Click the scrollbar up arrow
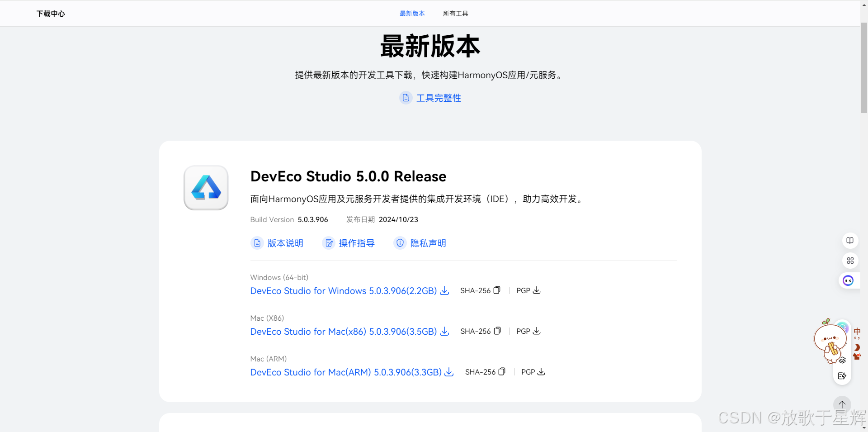868x432 pixels. pyautogui.click(x=864, y=4)
